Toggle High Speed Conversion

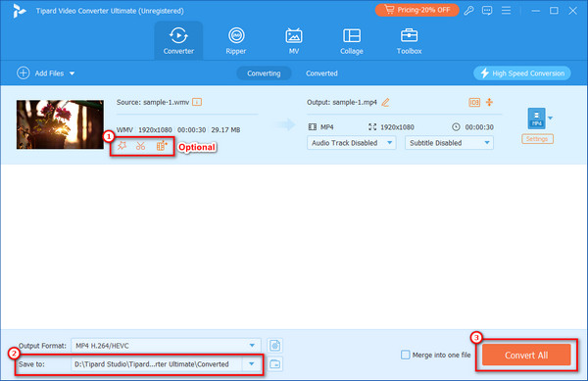[x=522, y=73]
